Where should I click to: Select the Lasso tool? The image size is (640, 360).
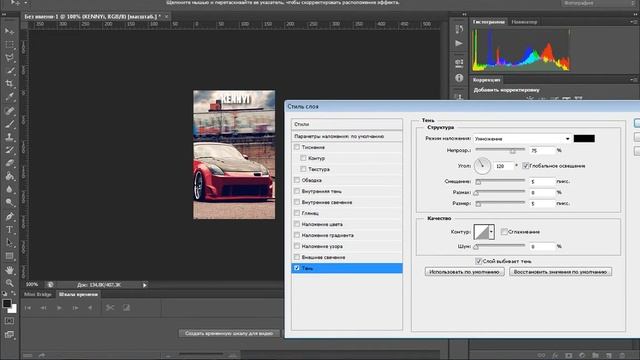[x=9, y=58]
